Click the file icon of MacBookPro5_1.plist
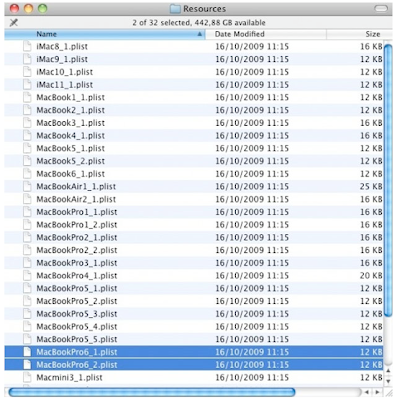The width and height of the screenshot is (400, 399). pyautogui.click(x=27, y=288)
